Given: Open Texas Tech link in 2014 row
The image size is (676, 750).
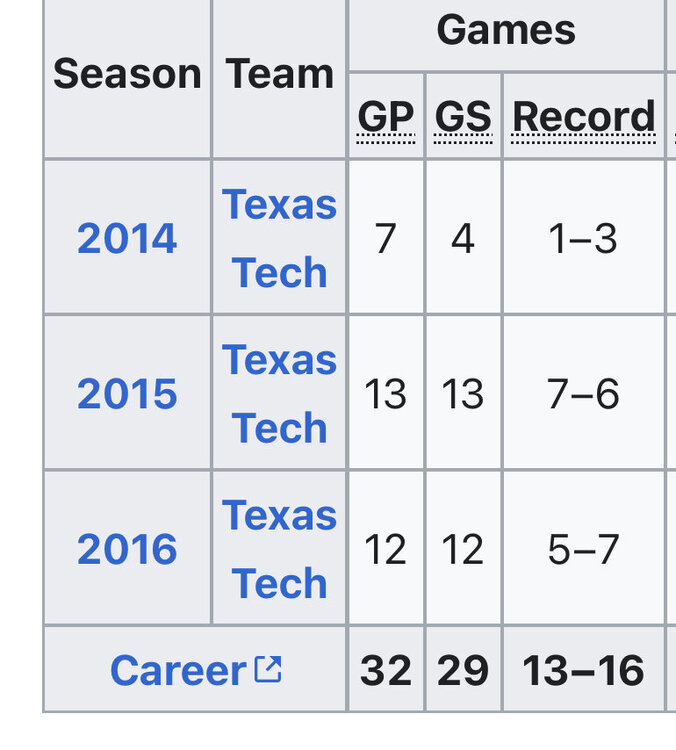Looking at the screenshot, I should tap(279, 238).
